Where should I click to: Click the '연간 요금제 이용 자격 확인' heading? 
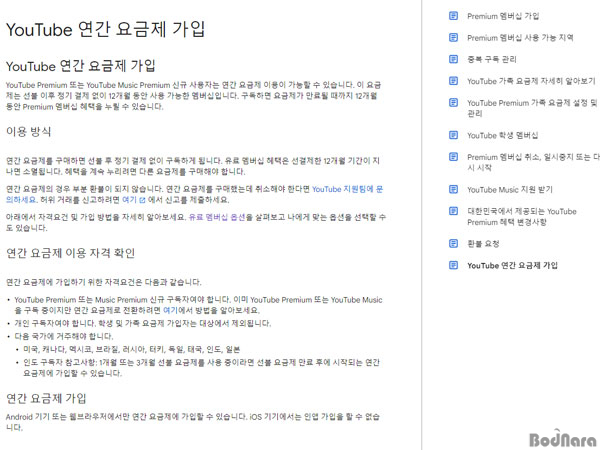pos(70,253)
